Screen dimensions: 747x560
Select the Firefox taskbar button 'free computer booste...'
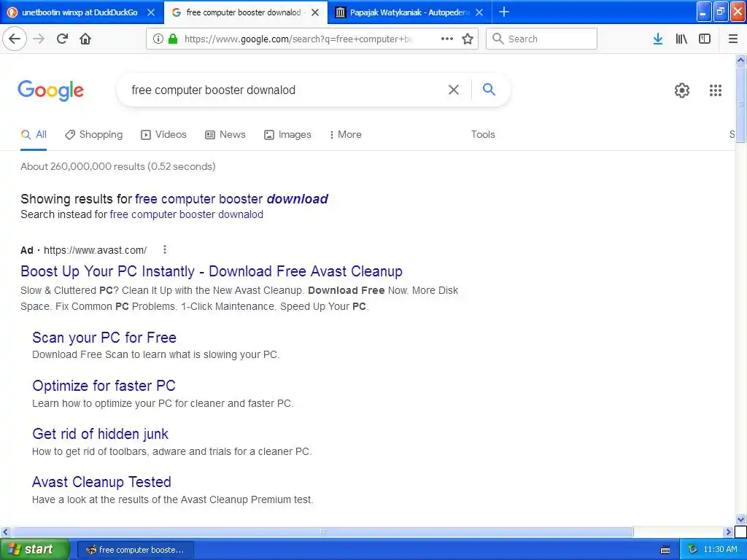[x=135, y=550]
